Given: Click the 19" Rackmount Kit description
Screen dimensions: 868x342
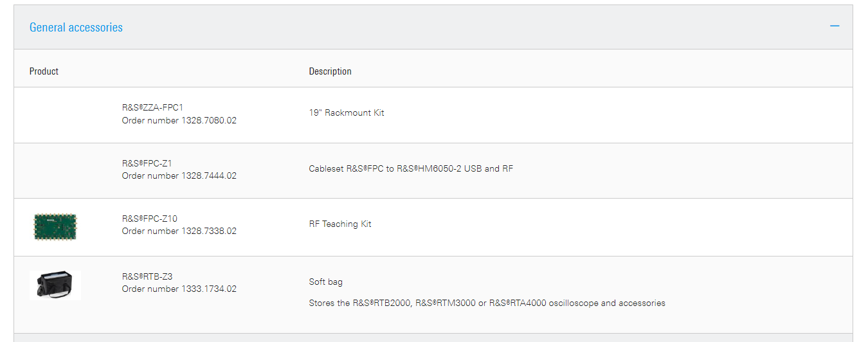Looking at the screenshot, I should point(347,113).
